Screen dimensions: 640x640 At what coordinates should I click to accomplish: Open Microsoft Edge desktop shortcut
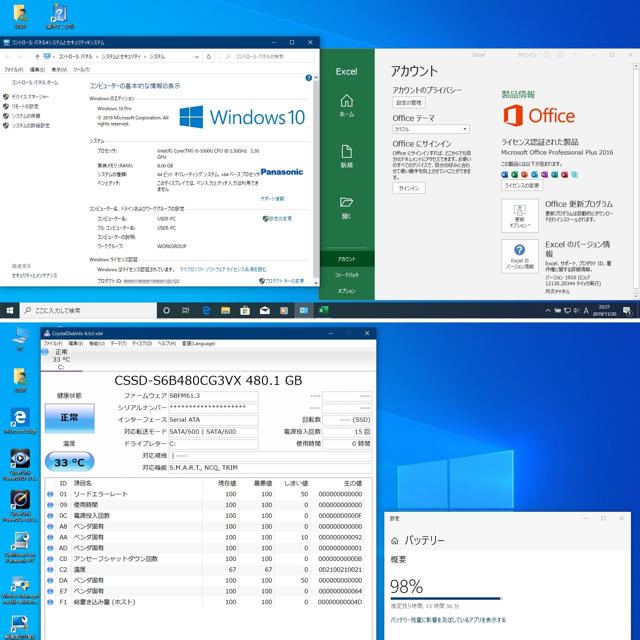click(x=20, y=420)
